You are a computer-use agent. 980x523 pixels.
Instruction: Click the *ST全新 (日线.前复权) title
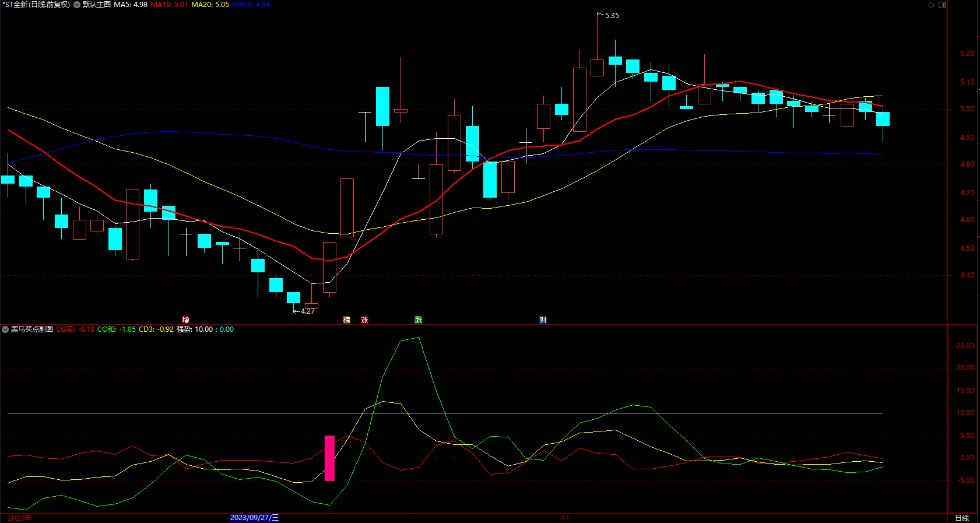36,5
